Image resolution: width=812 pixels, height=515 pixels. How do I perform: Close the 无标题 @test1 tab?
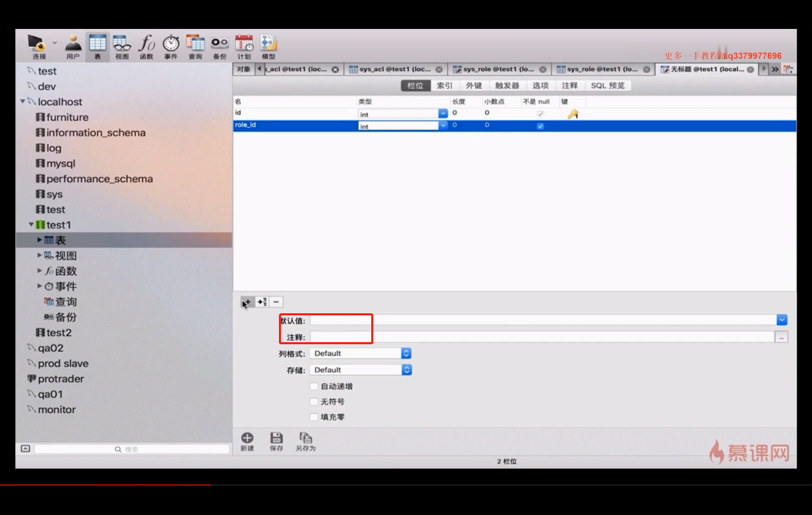coord(751,70)
